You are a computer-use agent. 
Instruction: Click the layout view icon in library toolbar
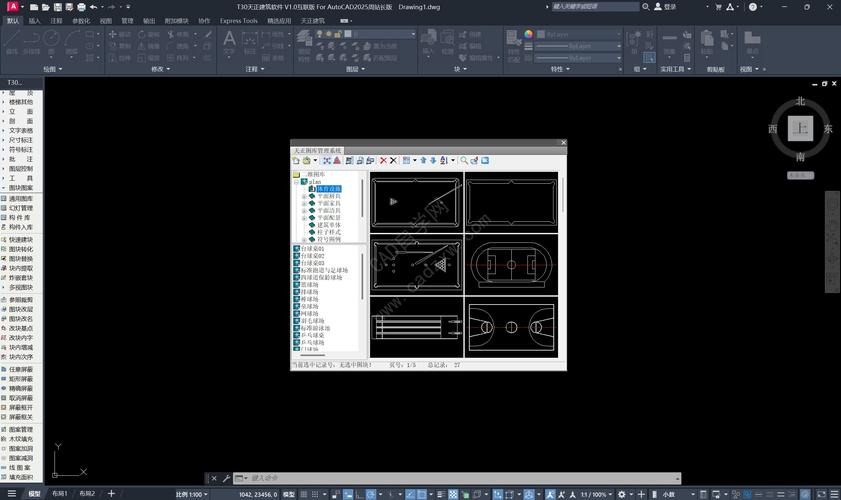407,160
